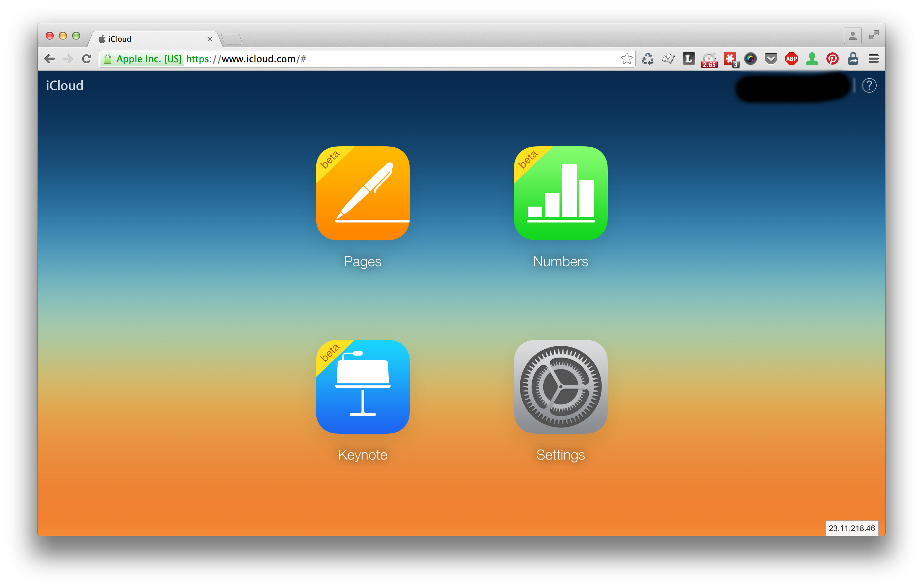Click the Adblock Plus extension icon
Viewport: 923px width, 588px height.
[791, 59]
